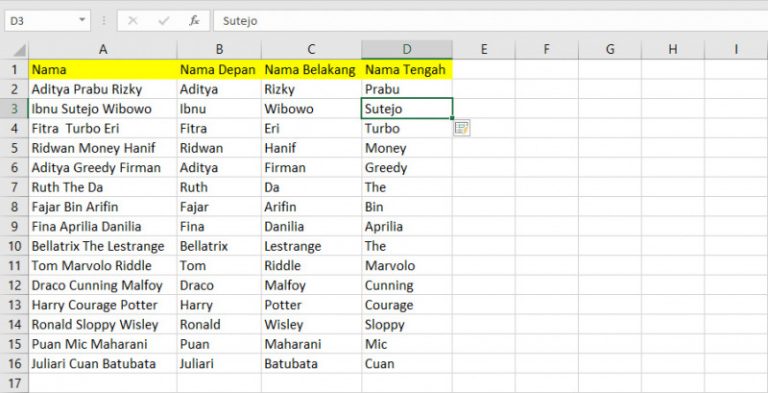Select column B header
Image resolution: width=768 pixels, height=393 pixels.
(219, 49)
